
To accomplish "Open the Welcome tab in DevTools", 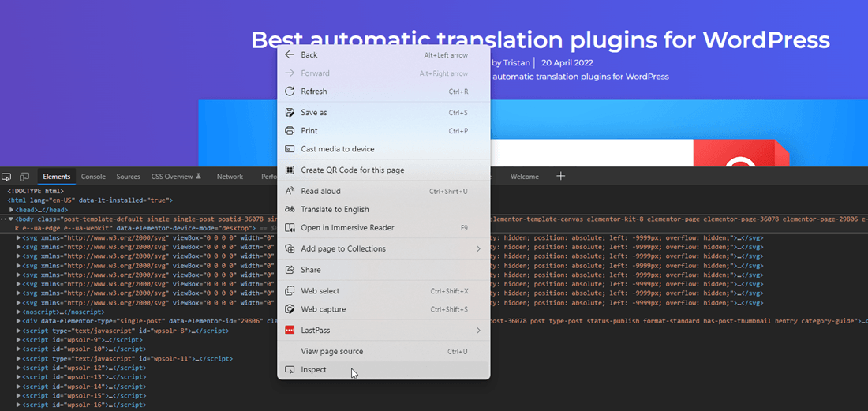I will [524, 177].
